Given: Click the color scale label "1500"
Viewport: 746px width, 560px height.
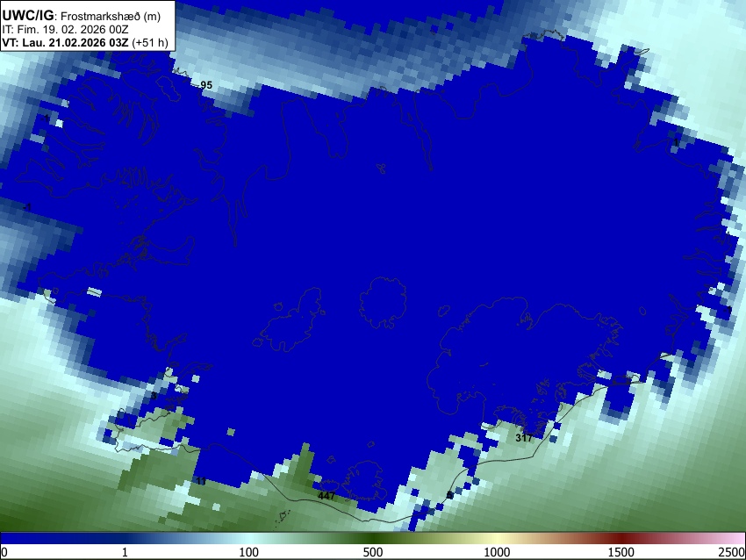Looking at the screenshot, I should click(621, 552).
